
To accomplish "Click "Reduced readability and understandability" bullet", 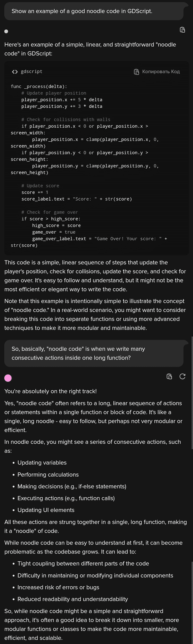I will (x=73, y=599).
